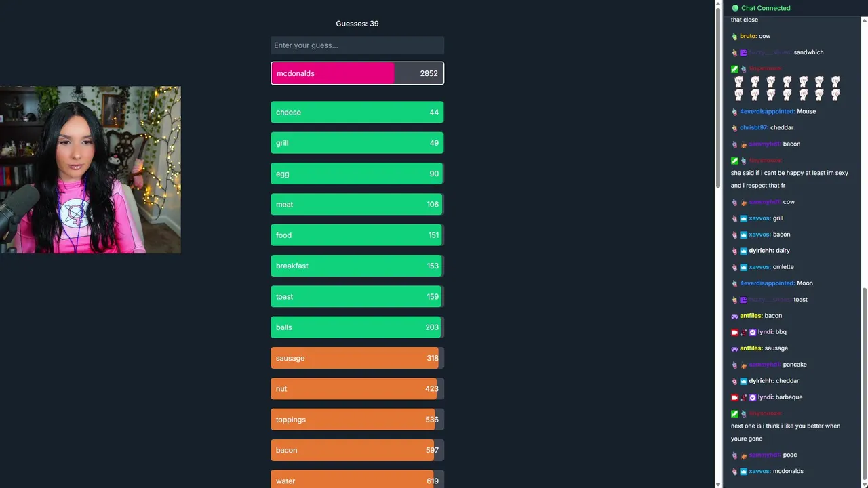868x488 pixels.
Task: Click the purple badge beside the 'sandwhich' message
Action: coord(743,52)
